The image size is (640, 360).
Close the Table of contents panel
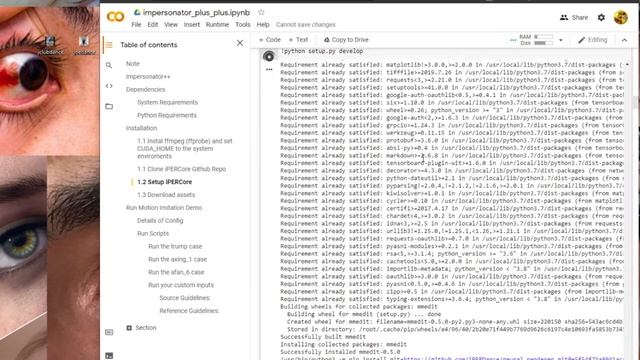240,43
